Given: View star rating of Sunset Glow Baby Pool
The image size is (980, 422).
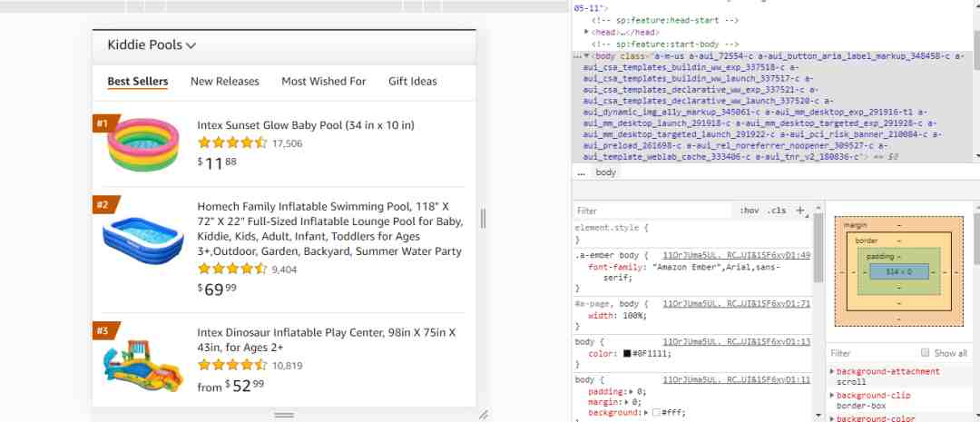Looking at the screenshot, I should point(232,143).
